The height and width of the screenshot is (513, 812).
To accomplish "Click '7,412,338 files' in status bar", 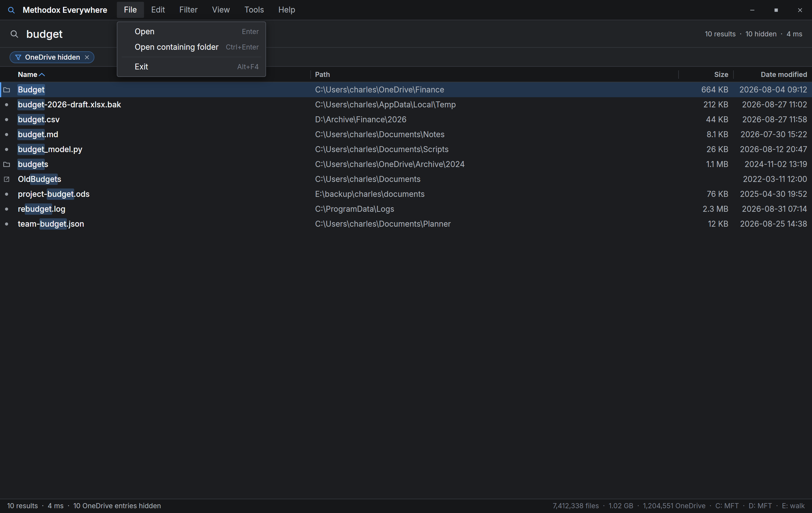I will click(576, 506).
